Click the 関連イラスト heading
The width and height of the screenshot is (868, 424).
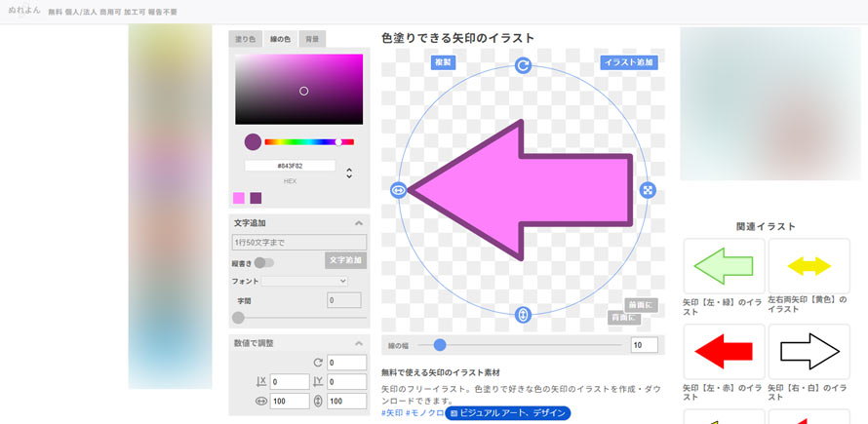click(767, 226)
